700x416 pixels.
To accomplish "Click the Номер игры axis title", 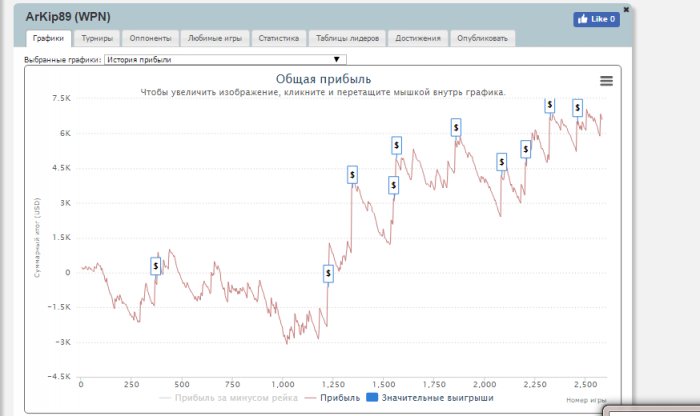I will click(x=586, y=400).
